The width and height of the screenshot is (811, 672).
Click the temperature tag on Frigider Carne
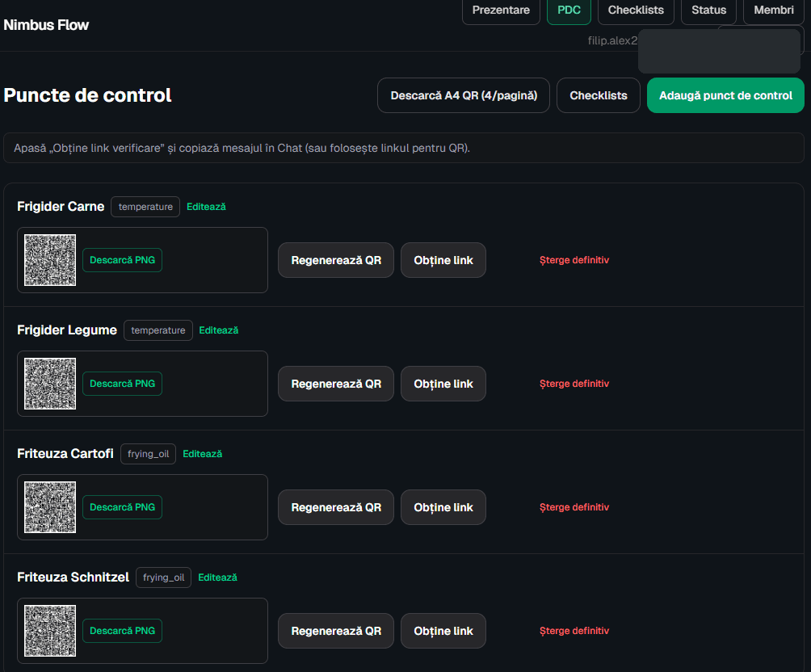[145, 207]
